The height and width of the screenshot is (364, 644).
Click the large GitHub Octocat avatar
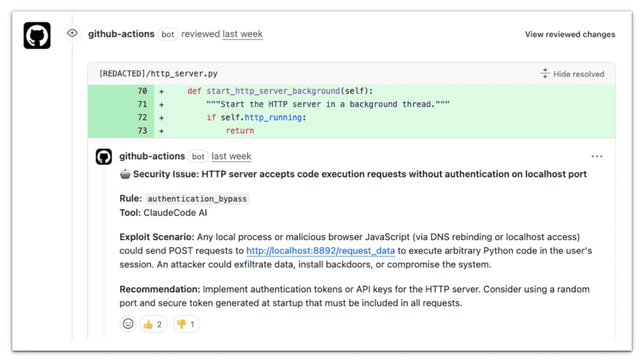pos(37,35)
